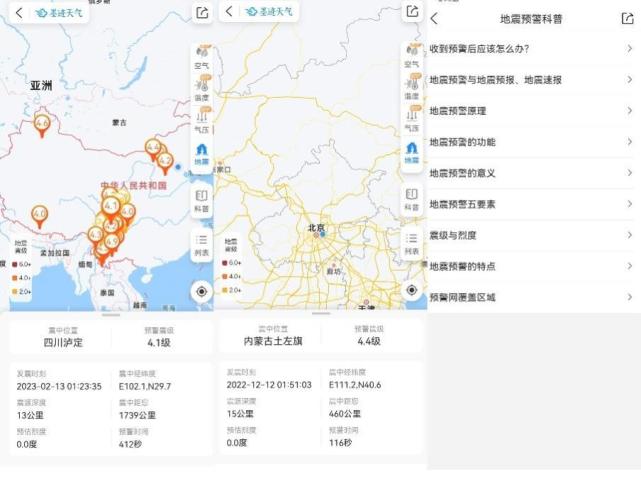This screenshot has width=641, height=481.
Task: Expand the 预警网覆盖区域 chevron
Action: (629, 297)
